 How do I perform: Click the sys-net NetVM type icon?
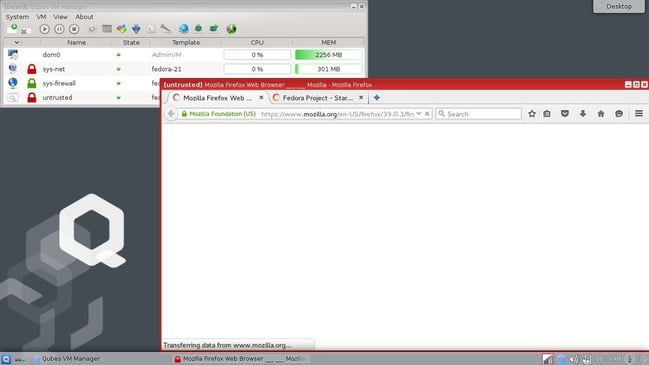(x=13, y=68)
